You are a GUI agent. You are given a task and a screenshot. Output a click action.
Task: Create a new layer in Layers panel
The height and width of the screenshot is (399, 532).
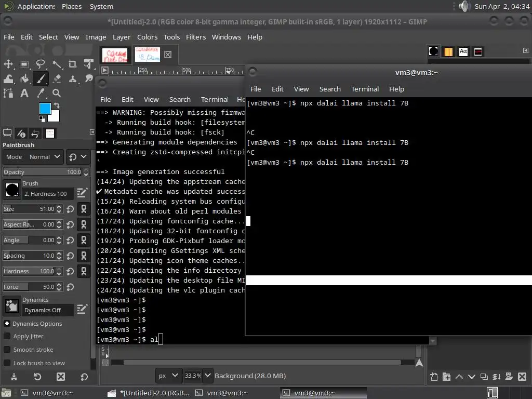(x=434, y=377)
